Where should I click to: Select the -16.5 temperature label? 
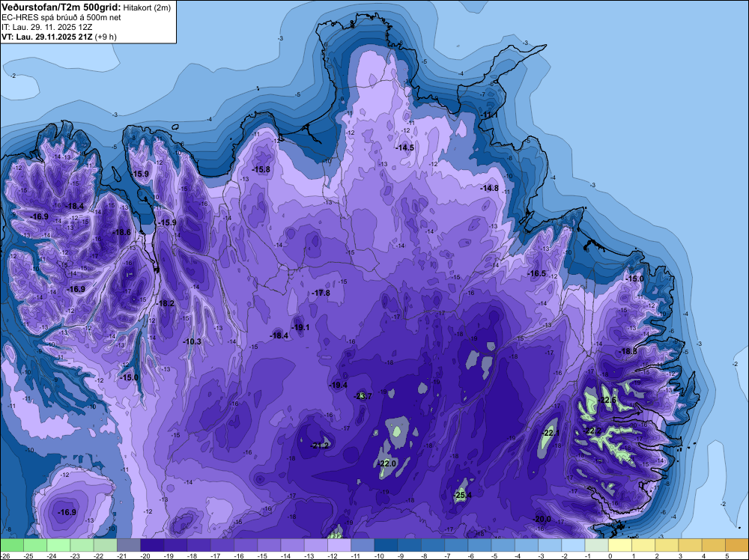tap(536, 273)
